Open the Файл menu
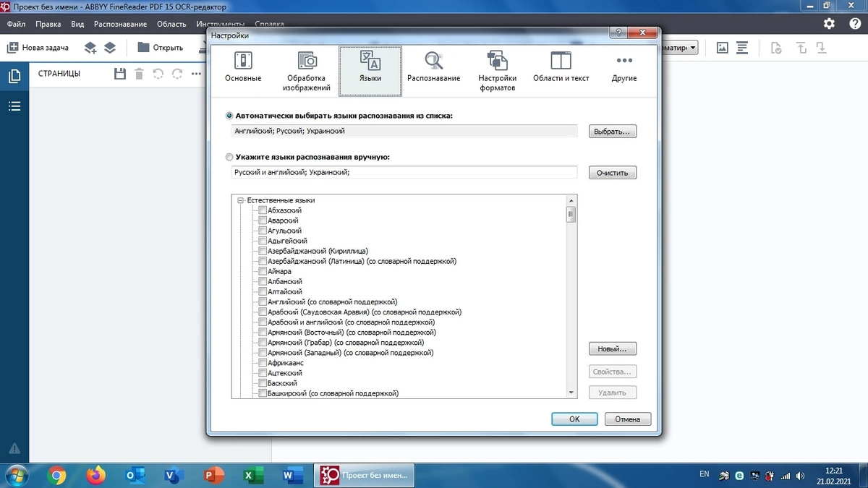The height and width of the screenshot is (488, 868). coord(16,24)
